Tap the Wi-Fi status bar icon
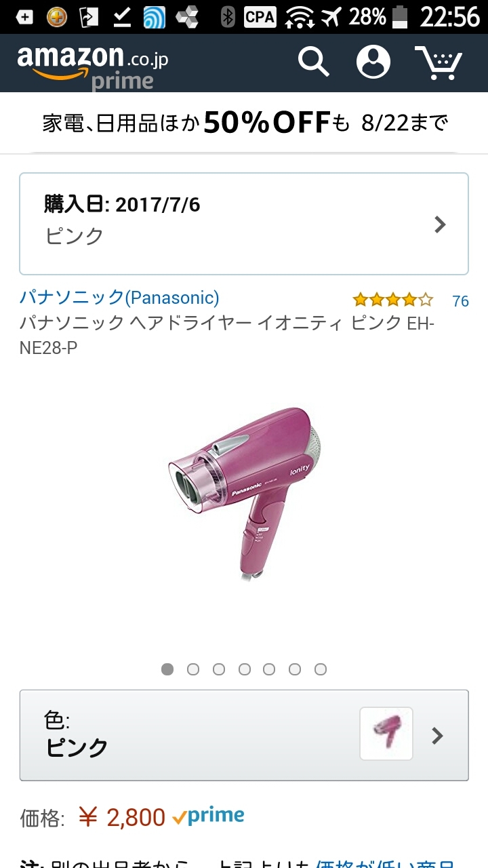The width and height of the screenshot is (488, 868). pos(300,17)
